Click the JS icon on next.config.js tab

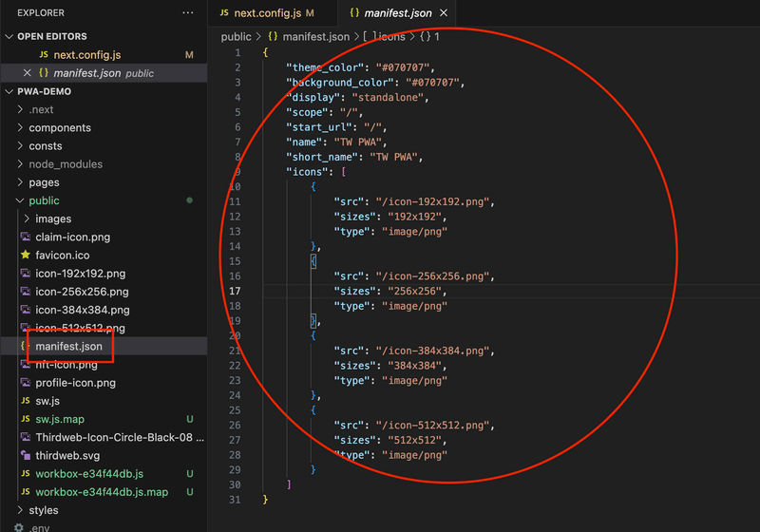click(224, 12)
